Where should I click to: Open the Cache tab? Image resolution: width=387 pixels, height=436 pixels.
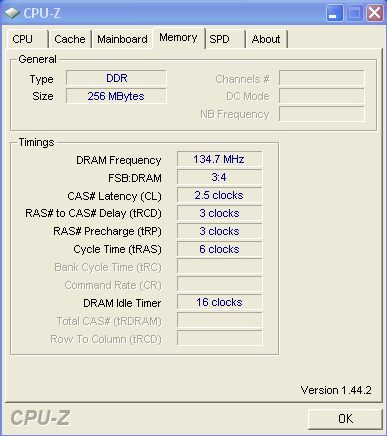point(70,39)
